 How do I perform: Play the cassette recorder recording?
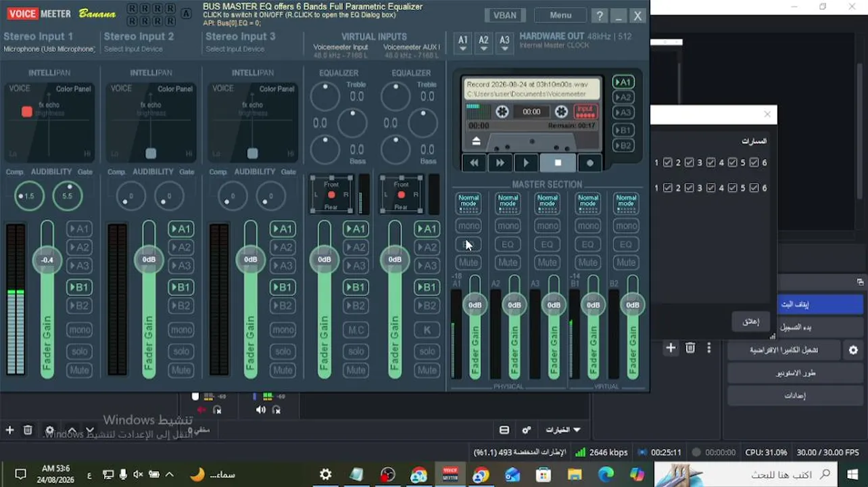pos(526,163)
